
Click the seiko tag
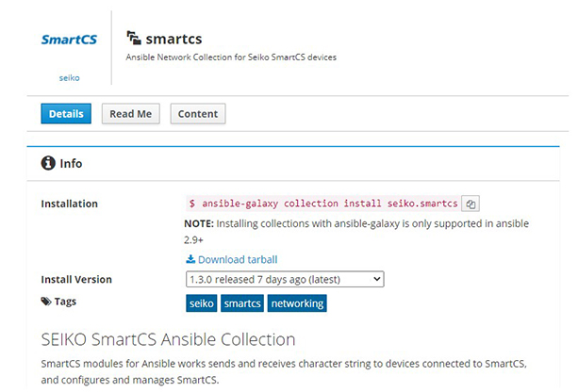click(x=201, y=303)
